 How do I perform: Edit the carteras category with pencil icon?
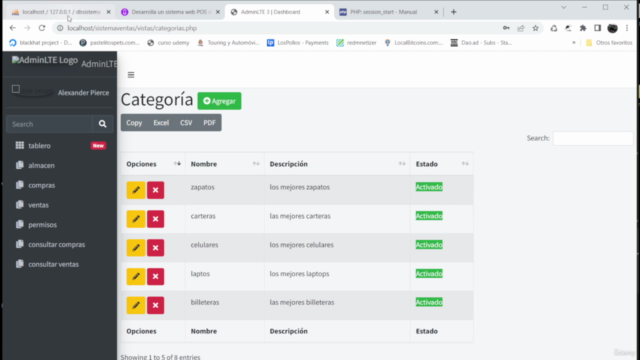pyautogui.click(x=136, y=219)
